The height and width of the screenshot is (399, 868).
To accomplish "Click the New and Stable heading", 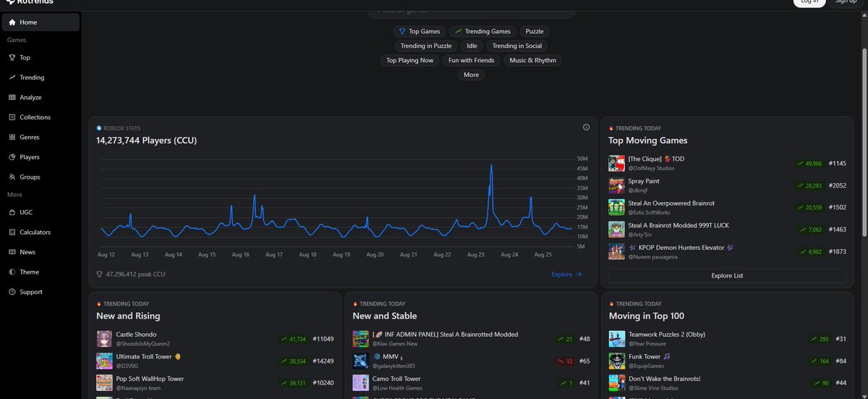I will pyautogui.click(x=385, y=316).
